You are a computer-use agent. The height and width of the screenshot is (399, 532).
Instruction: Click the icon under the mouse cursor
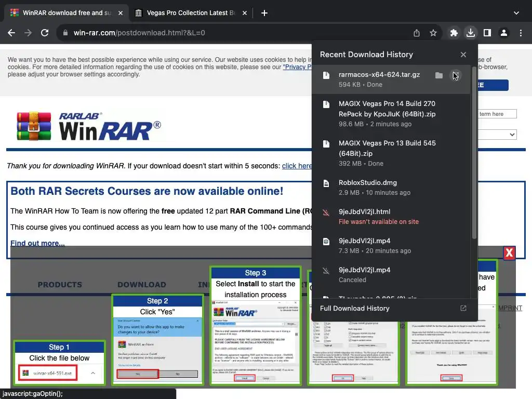[456, 75]
